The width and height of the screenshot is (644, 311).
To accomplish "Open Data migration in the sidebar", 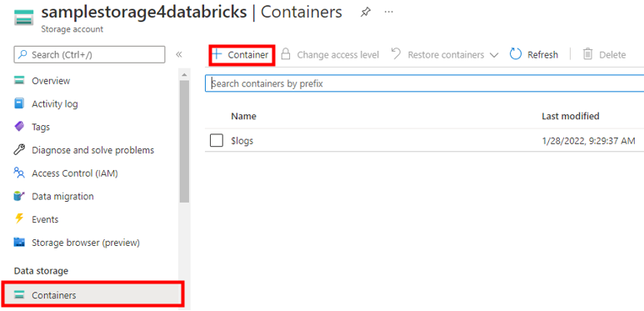I will 62,196.
